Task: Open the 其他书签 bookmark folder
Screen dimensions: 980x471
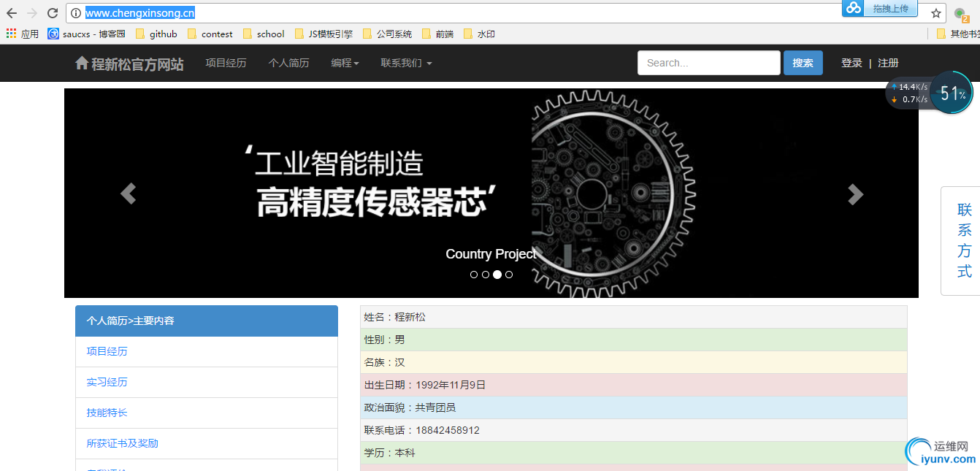Action: pos(958,34)
